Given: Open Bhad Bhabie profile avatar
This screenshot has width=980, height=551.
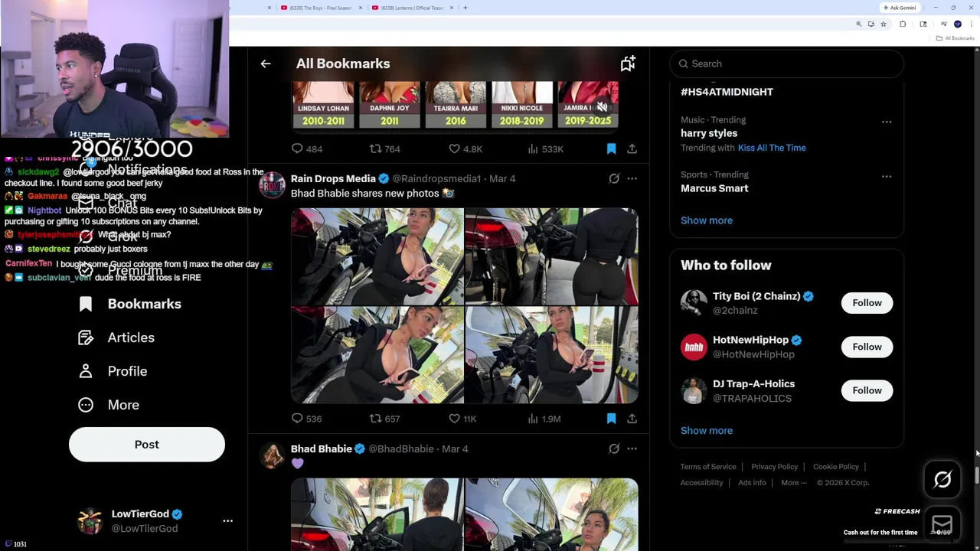Looking at the screenshot, I should [x=271, y=455].
